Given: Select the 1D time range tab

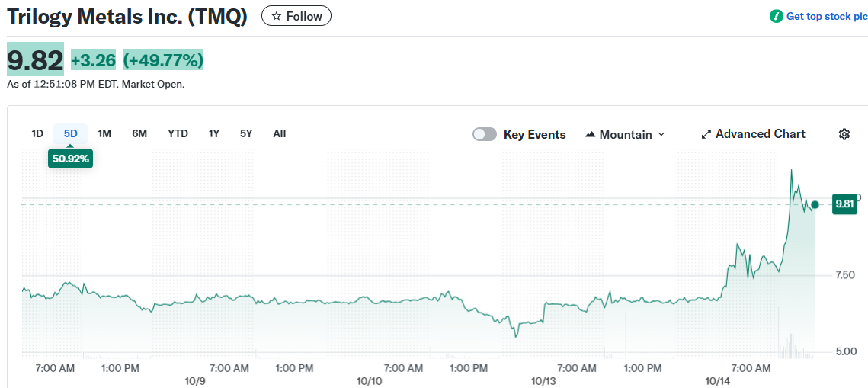Looking at the screenshot, I should (x=37, y=133).
